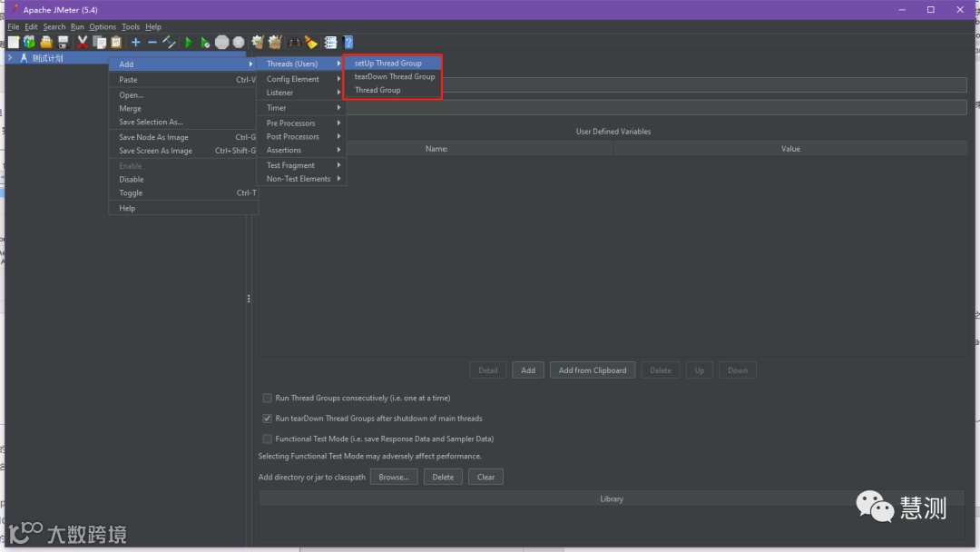Open the Tools menu
This screenshot has width=980, height=552.
point(131,27)
